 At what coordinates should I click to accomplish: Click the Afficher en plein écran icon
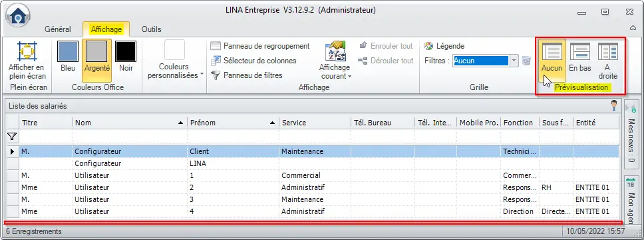point(27,51)
